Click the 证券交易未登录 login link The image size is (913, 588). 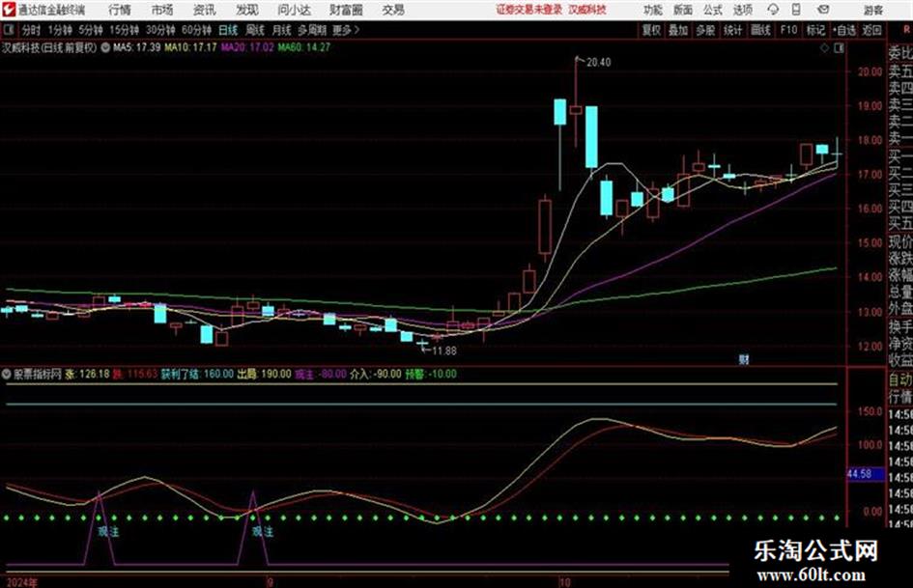coord(529,10)
